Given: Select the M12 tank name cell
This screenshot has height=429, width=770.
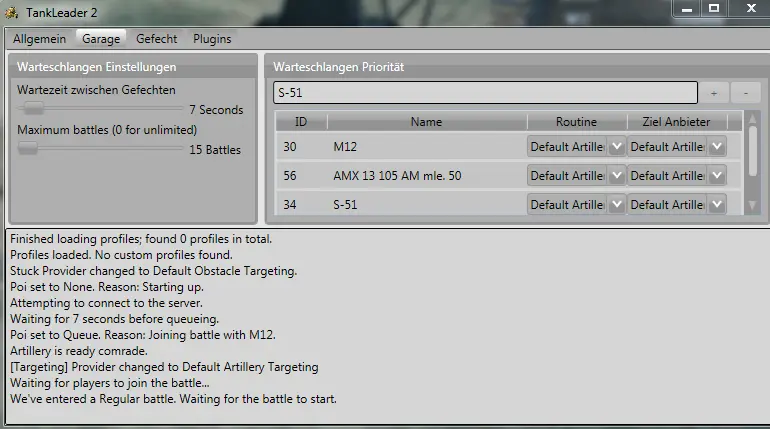Looking at the screenshot, I should (345, 147).
